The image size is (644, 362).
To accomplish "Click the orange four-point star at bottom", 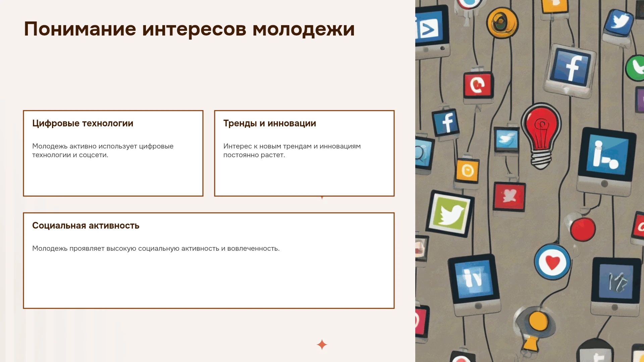I will 322,345.
